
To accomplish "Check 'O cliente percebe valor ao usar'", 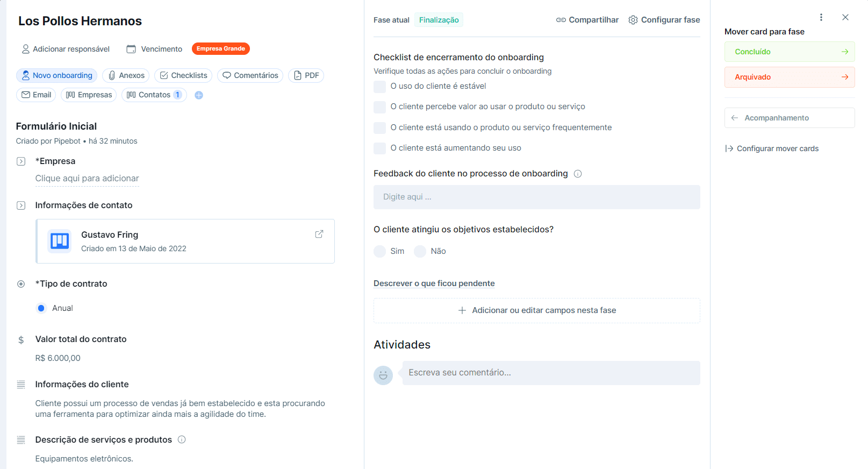I will pos(379,107).
